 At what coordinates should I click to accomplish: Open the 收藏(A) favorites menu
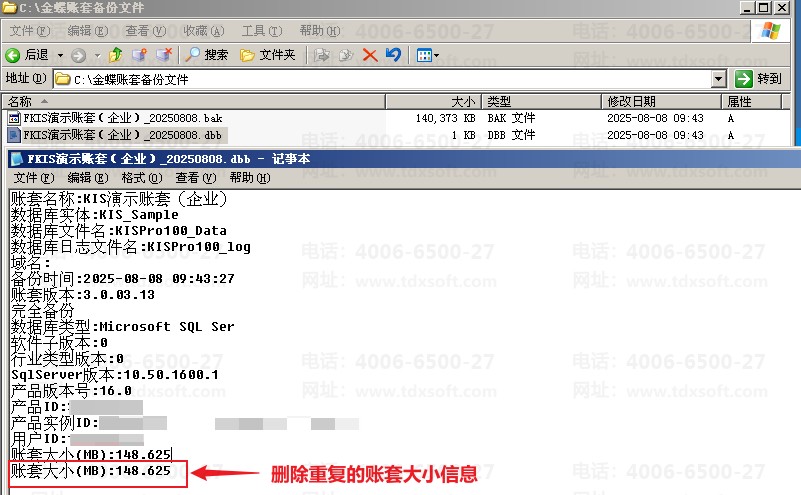204,31
